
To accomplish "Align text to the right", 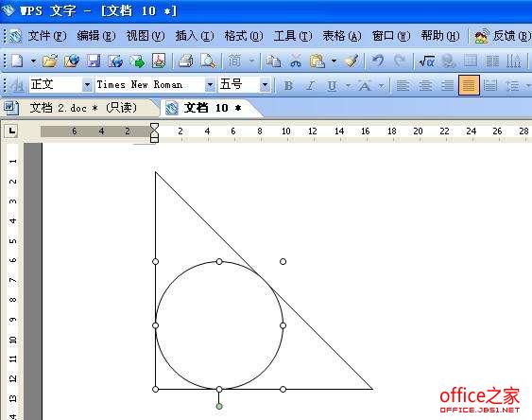I will pos(447,85).
